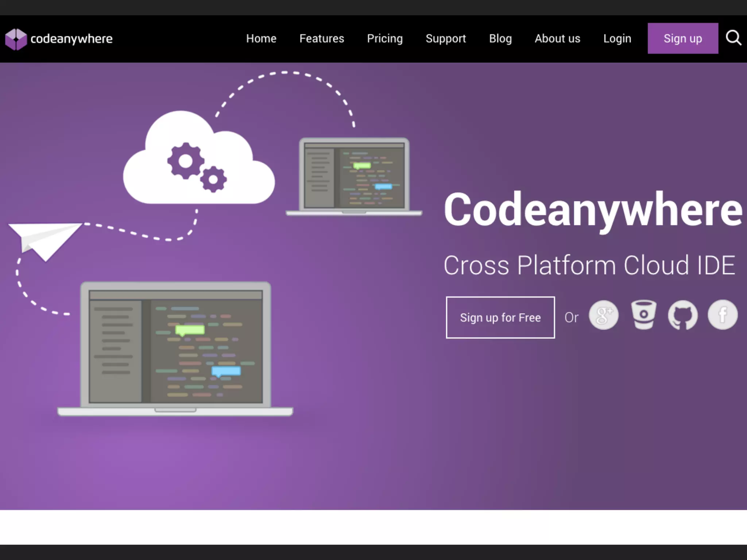Click the small laptop IDE illustration

pyautogui.click(x=354, y=176)
